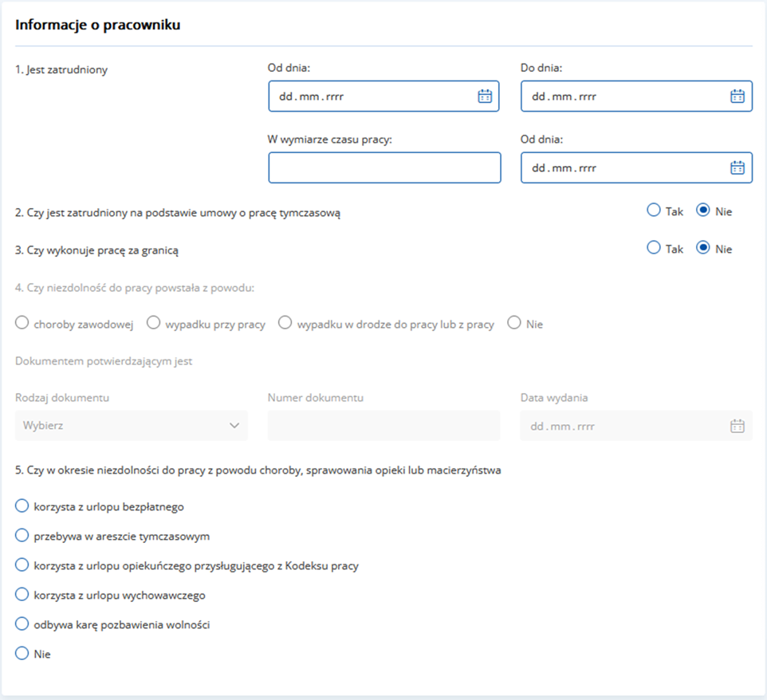Open calendar for 'Od dnia' below 'Do dnia'
The width and height of the screenshot is (767, 700).
tap(737, 167)
